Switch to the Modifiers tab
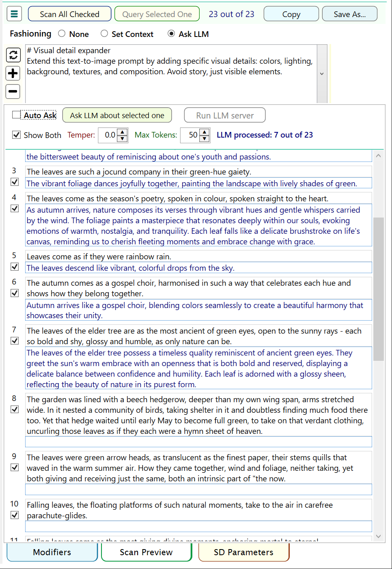Screen dimensions: 392x569 pos(52,552)
